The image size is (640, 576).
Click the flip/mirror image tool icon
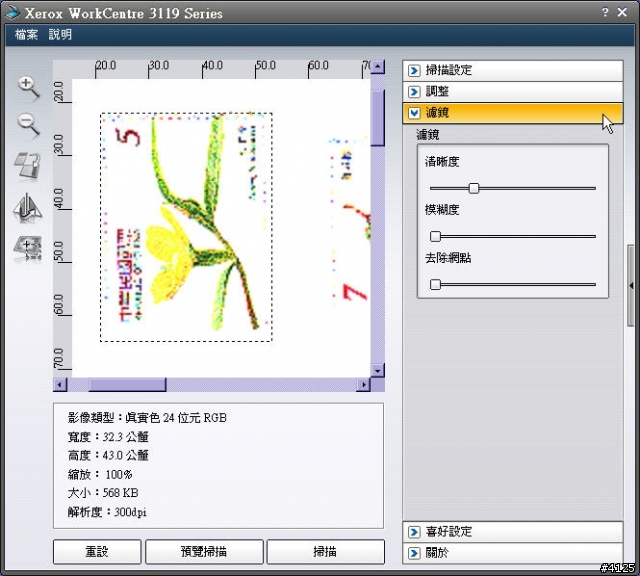tap(27, 208)
